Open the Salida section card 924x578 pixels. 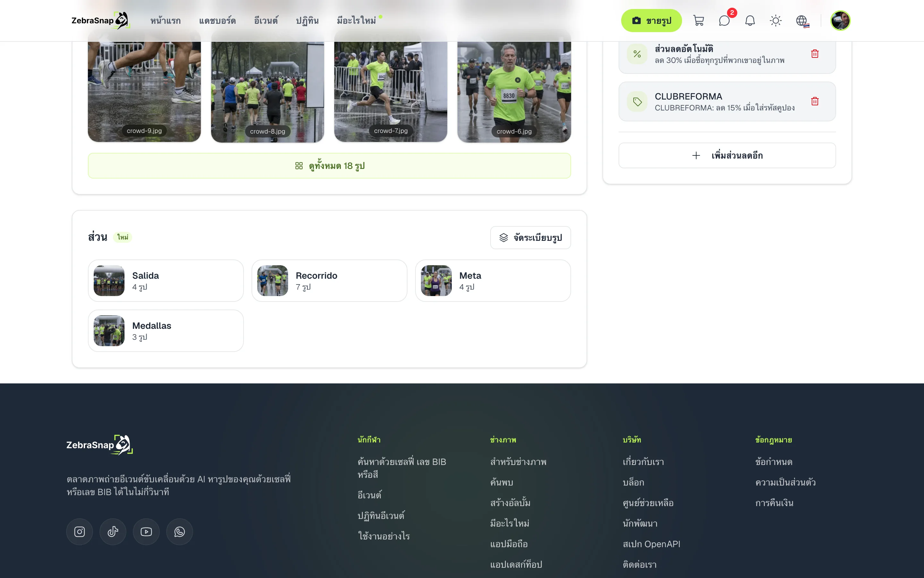click(166, 281)
